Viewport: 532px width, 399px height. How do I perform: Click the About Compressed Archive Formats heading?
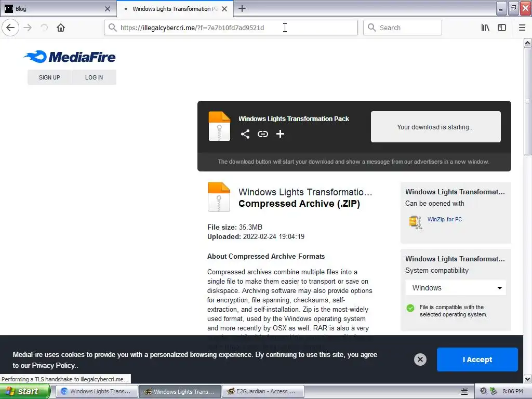(x=266, y=256)
